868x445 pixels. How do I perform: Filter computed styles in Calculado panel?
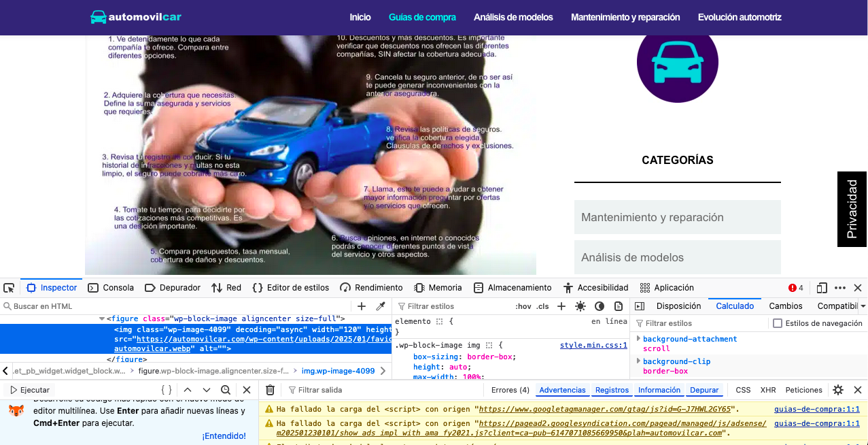pos(700,323)
